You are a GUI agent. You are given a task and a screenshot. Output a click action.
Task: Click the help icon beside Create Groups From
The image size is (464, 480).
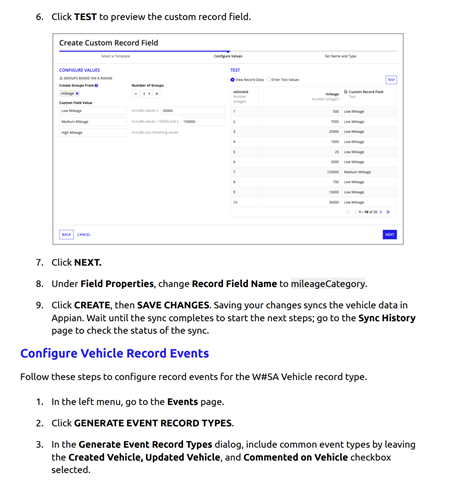pos(96,86)
